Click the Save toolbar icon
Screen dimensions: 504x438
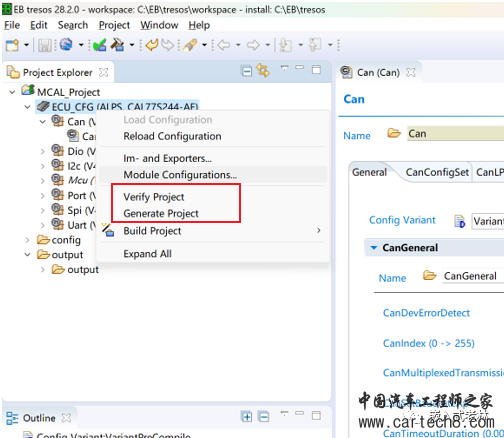point(45,45)
